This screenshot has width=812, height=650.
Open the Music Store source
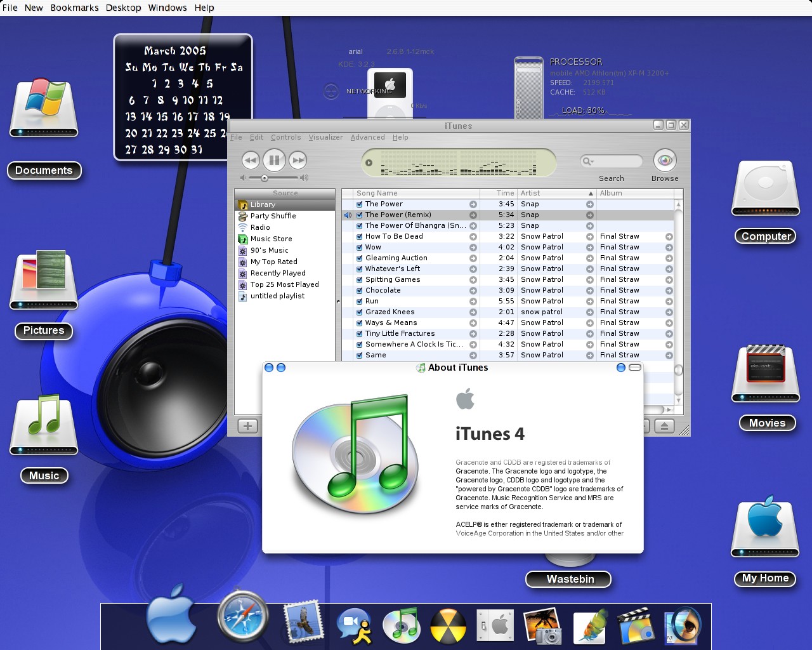click(x=271, y=239)
